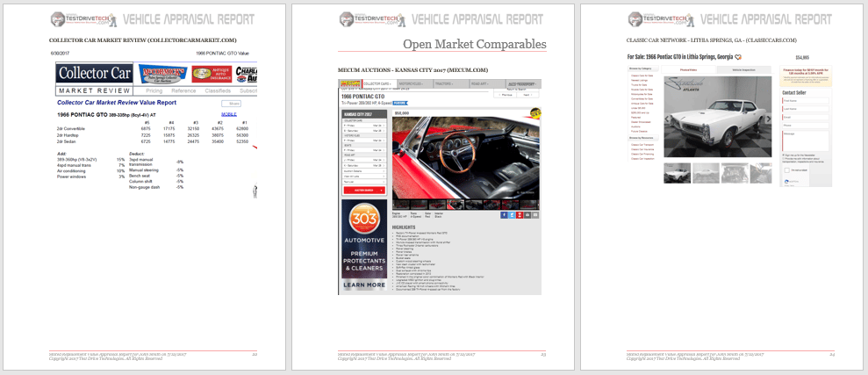
Task: Open the MOBILE link
Action: (x=228, y=115)
